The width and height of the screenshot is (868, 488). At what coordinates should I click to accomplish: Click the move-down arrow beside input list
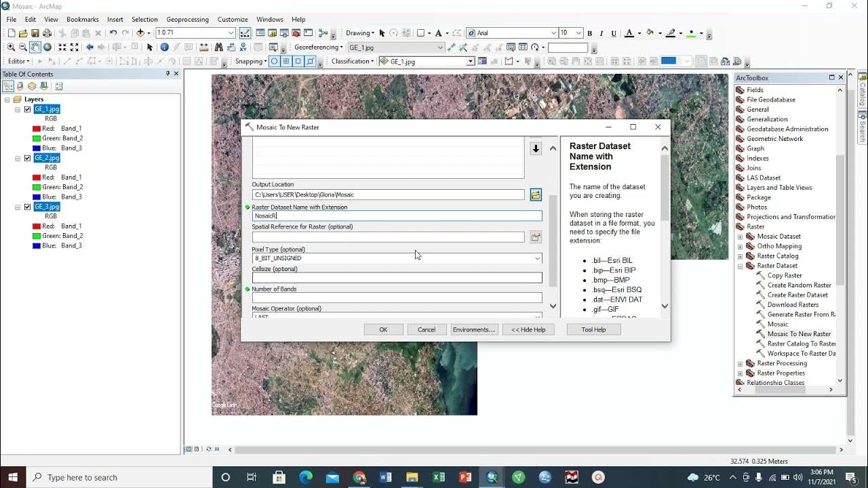tap(536, 149)
